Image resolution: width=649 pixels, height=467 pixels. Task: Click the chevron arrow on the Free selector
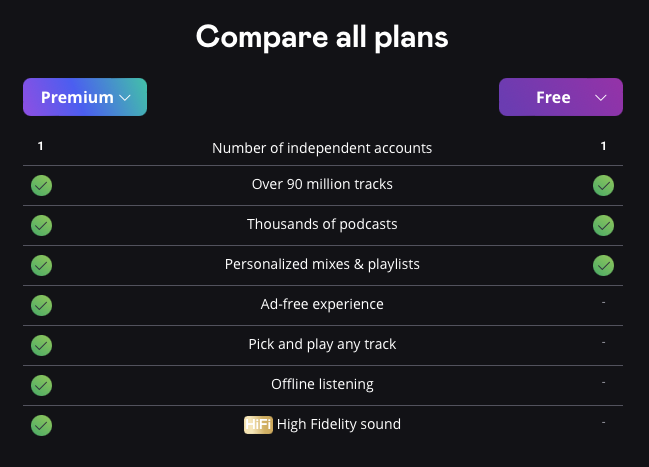tap(601, 98)
